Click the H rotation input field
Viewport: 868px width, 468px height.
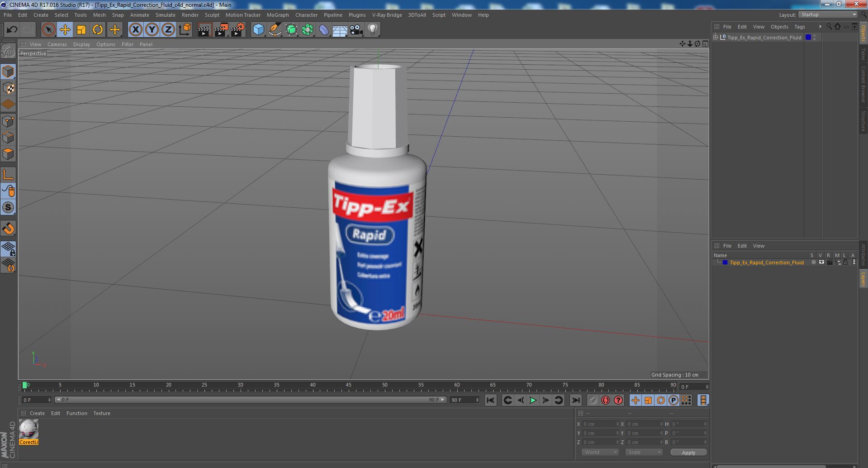[x=688, y=424]
